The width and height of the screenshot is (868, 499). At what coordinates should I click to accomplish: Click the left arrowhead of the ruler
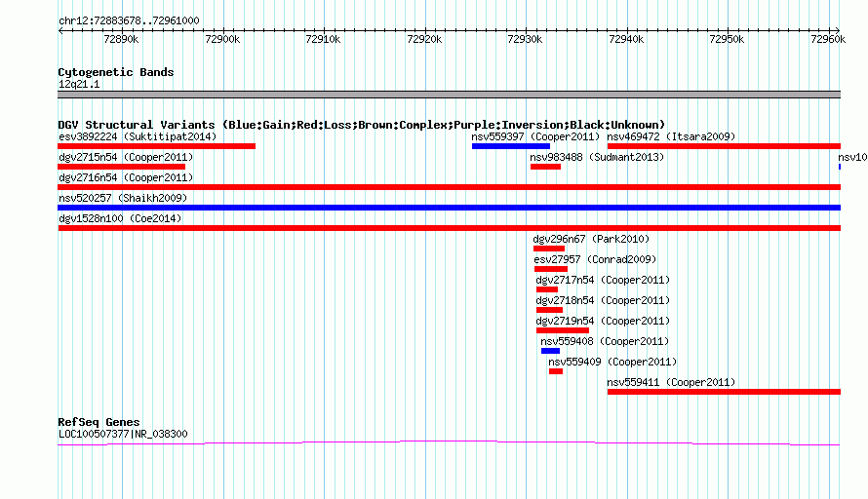(x=60, y=30)
